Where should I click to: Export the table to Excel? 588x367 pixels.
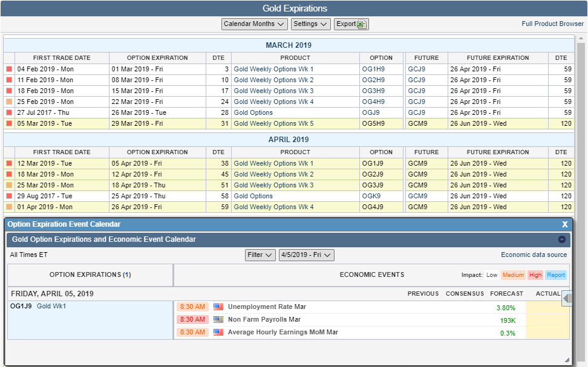tap(351, 24)
